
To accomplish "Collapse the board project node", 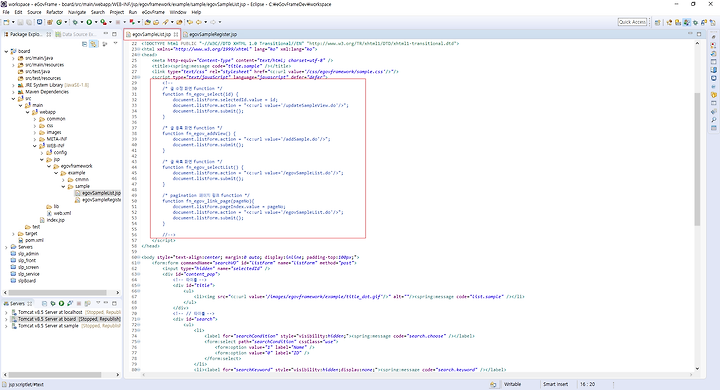I will point(6,51).
